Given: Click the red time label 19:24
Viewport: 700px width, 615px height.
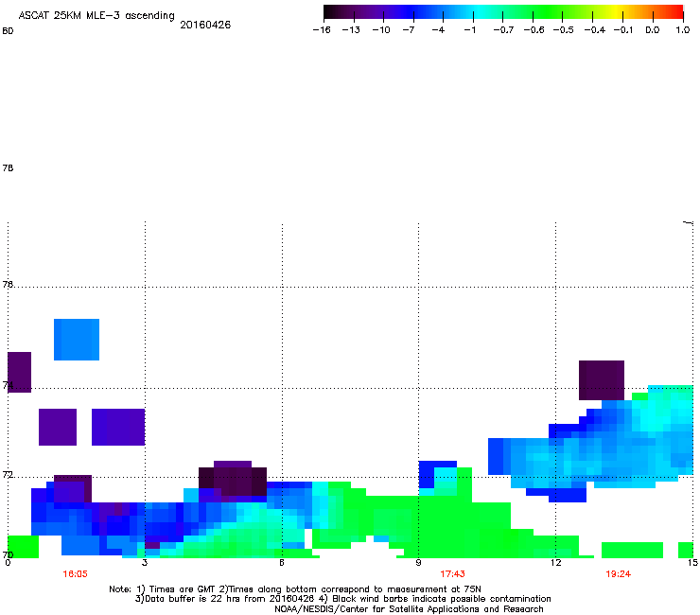Looking at the screenshot, I should point(618,574).
